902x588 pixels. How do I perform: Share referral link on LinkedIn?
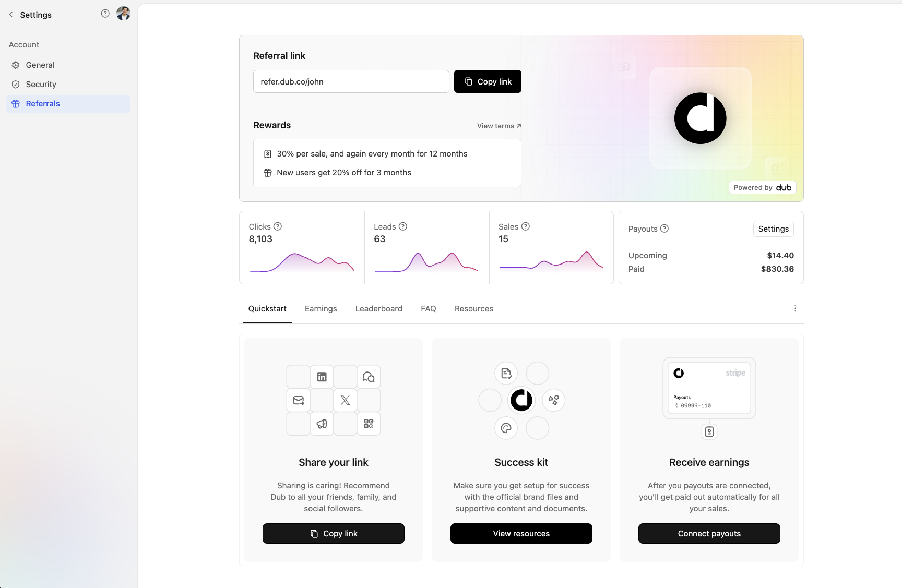pyautogui.click(x=322, y=376)
